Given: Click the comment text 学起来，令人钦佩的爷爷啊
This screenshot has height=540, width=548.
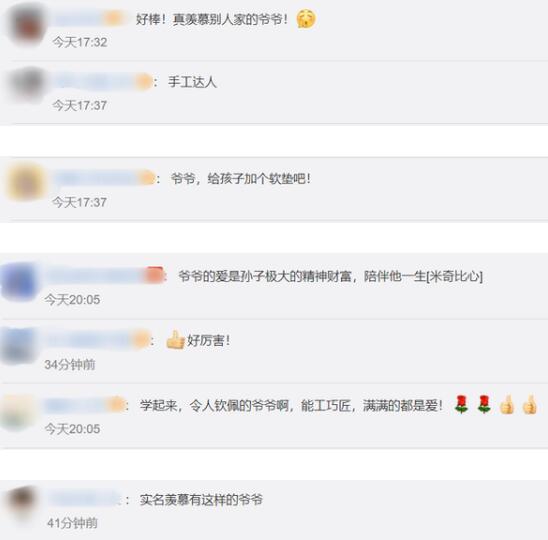Looking at the screenshot, I should pos(215,405).
